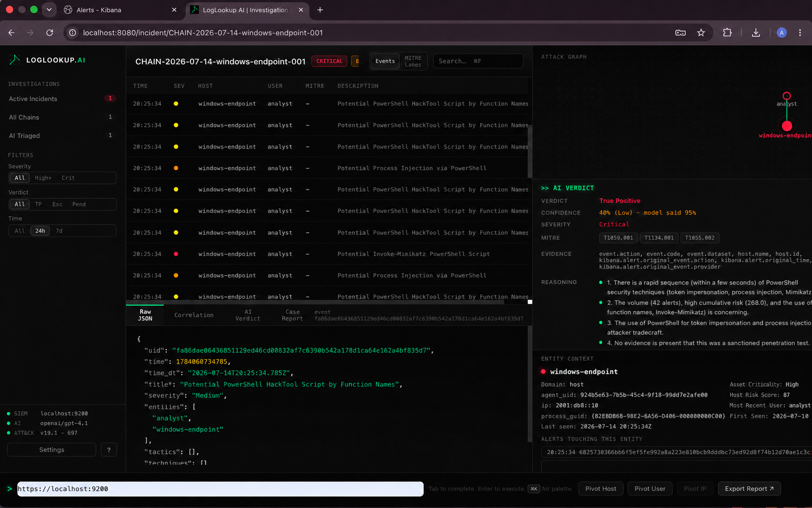Screen dimensions: 812x508
Task: Bookmark this page with star icon
Action: [701, 33]
